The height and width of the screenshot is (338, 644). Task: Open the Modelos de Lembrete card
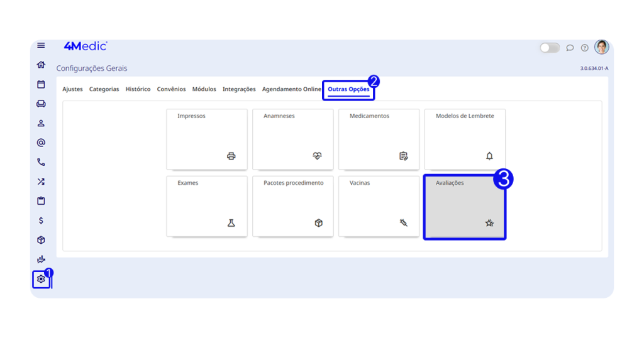[x=465, y=139]
